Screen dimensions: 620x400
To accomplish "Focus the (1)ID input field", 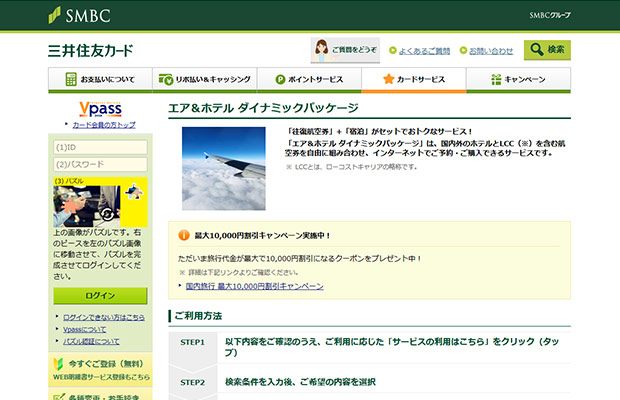I will pos(99,147).
